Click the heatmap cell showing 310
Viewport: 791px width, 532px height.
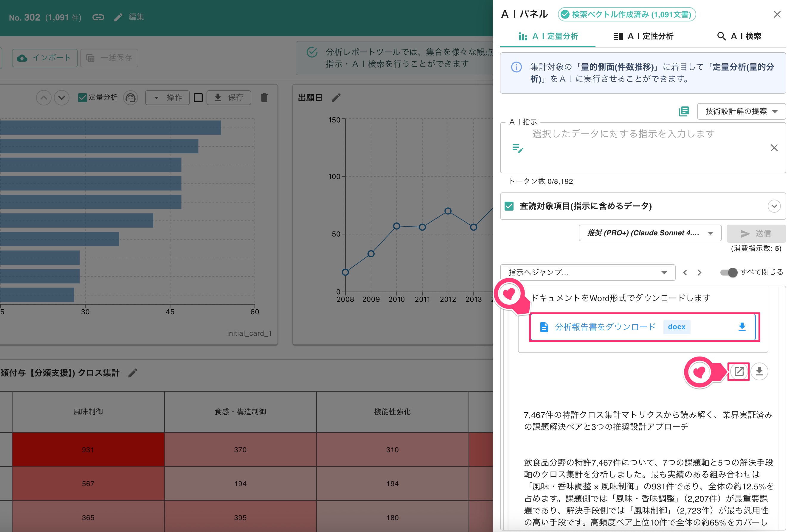tap(393, 449)
